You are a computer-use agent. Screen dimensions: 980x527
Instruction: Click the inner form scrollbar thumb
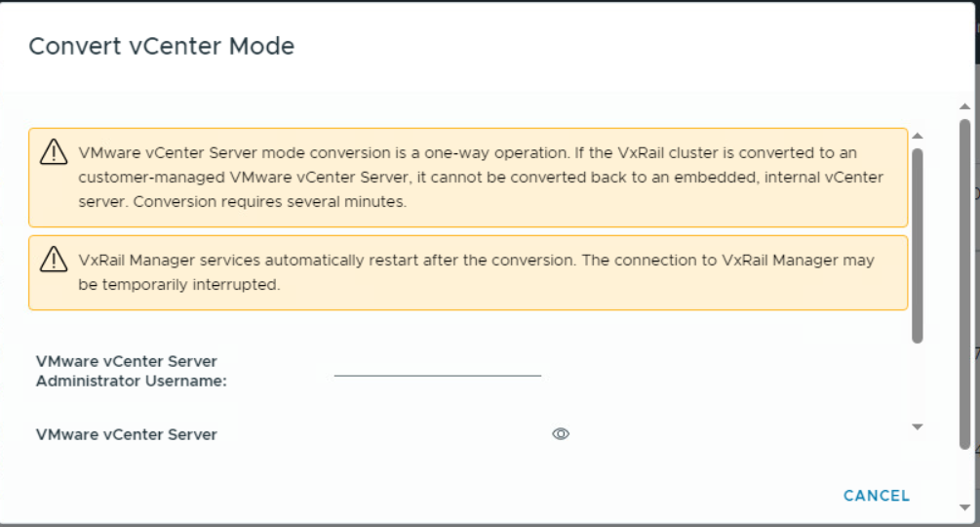917,244
